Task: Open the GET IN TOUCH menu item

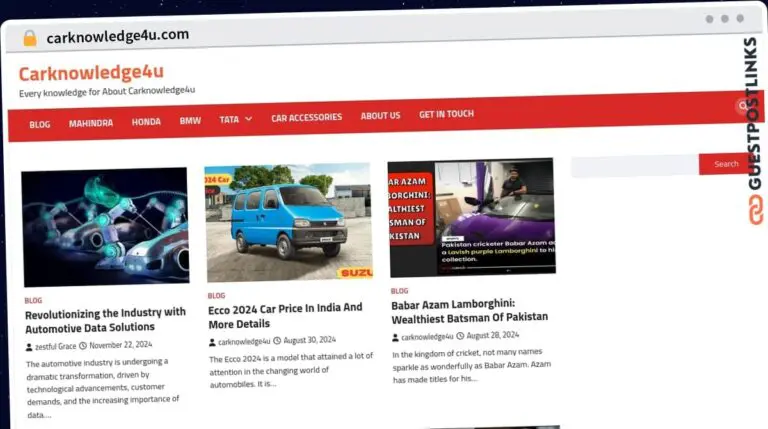Action: pyautogui.click(x=446, y=114)
